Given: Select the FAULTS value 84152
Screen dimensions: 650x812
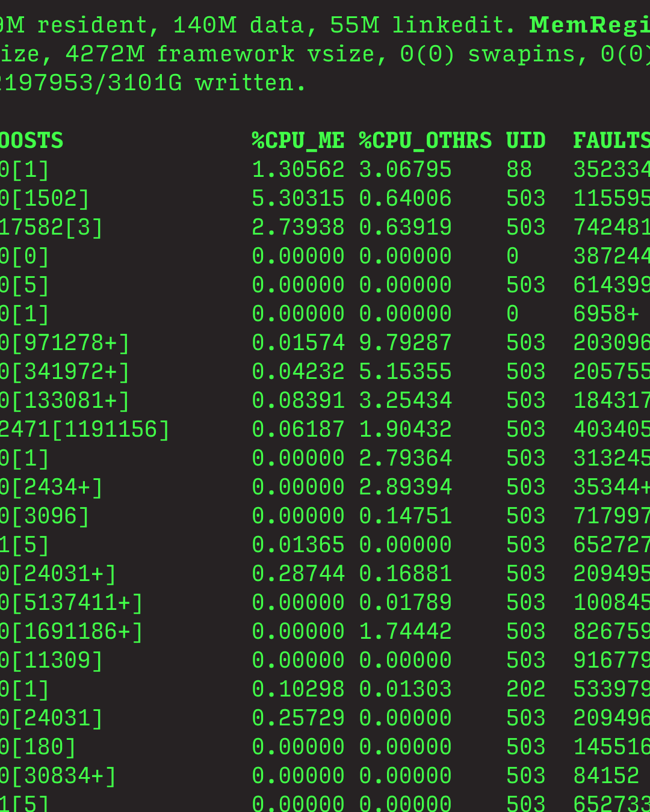Looking at the screenshot, I should tap(605, 776).
